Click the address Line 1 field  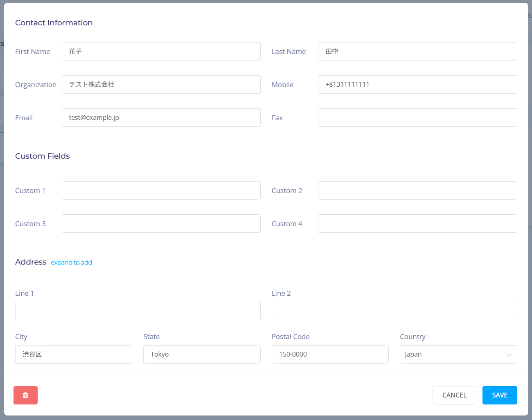pyautogui.click(x=138, y=311)
